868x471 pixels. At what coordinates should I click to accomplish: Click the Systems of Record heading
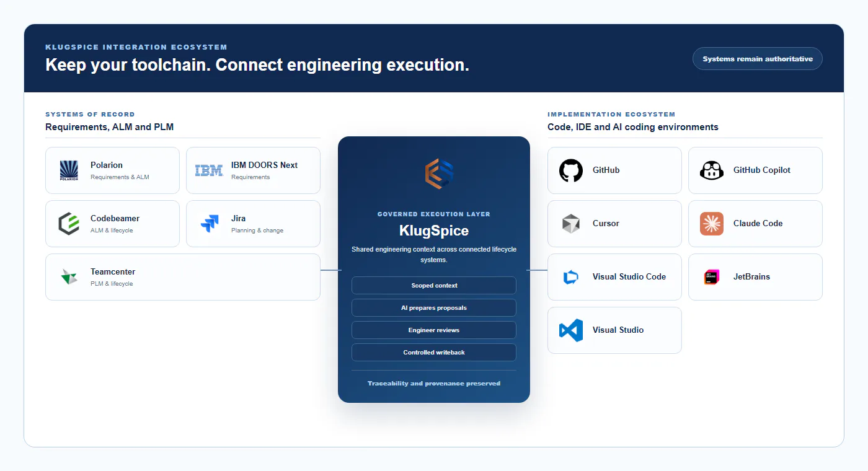90,115
